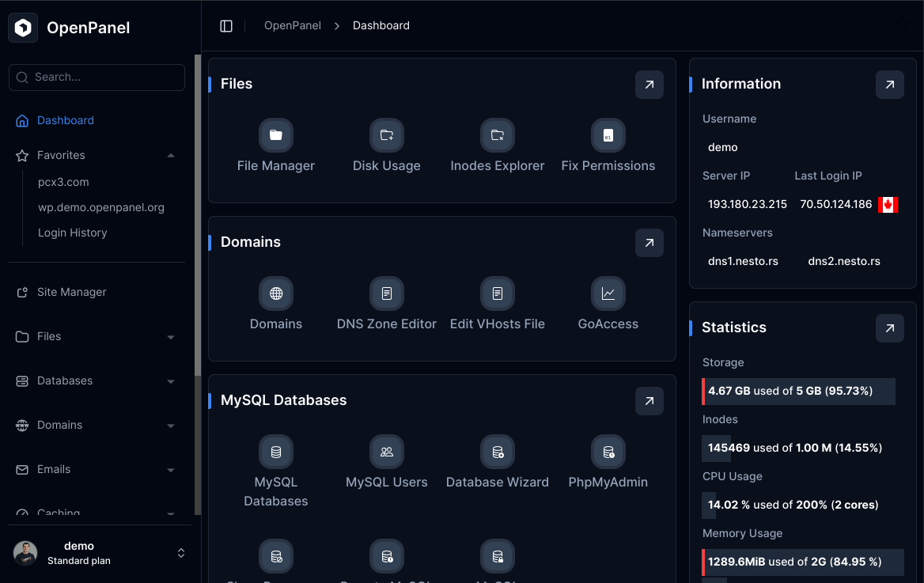
Task: Click the Standard plan label
Action: [x=79, y=561]
